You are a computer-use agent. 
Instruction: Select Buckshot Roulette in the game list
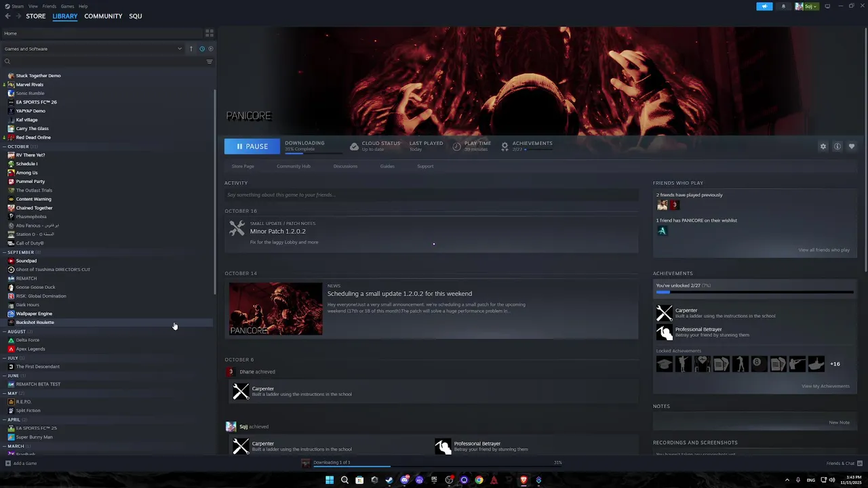107,323
